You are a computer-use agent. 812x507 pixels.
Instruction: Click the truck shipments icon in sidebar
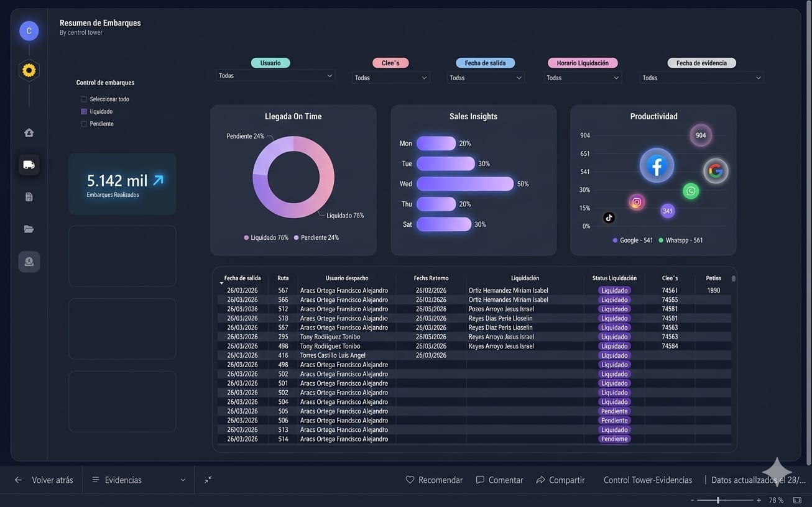coord(29,165)
